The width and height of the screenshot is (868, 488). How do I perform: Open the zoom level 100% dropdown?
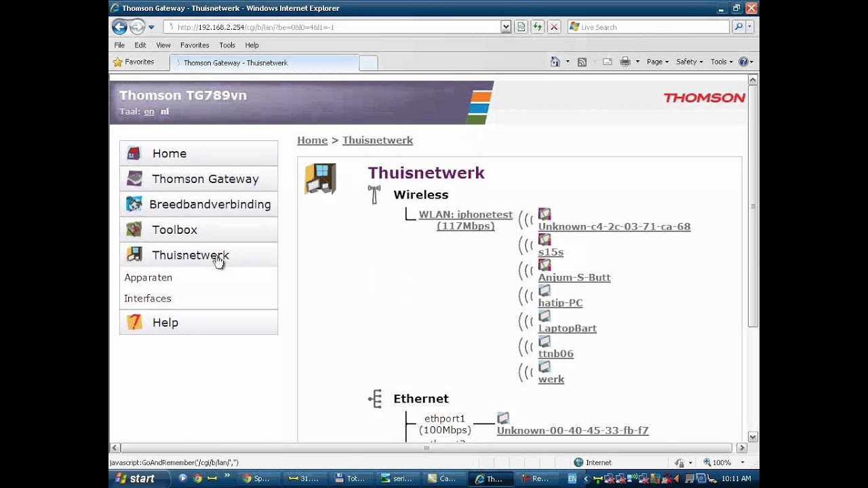pos(742,462)
